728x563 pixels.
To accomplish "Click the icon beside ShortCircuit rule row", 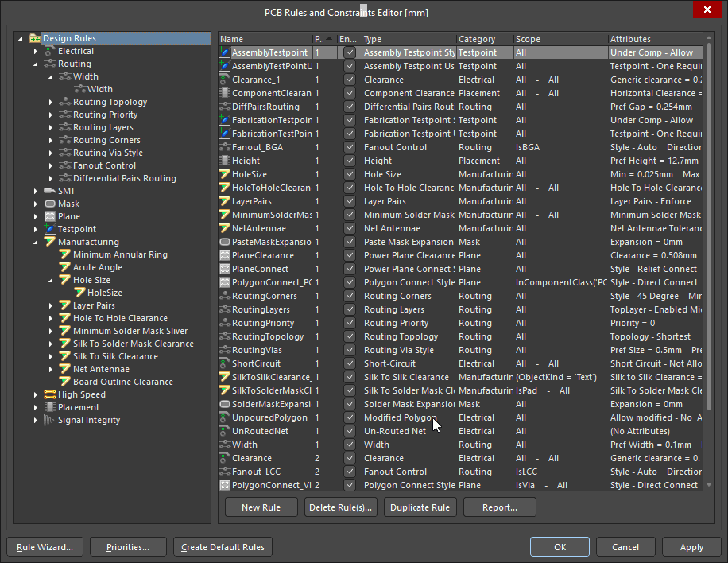I will point(225,363).
